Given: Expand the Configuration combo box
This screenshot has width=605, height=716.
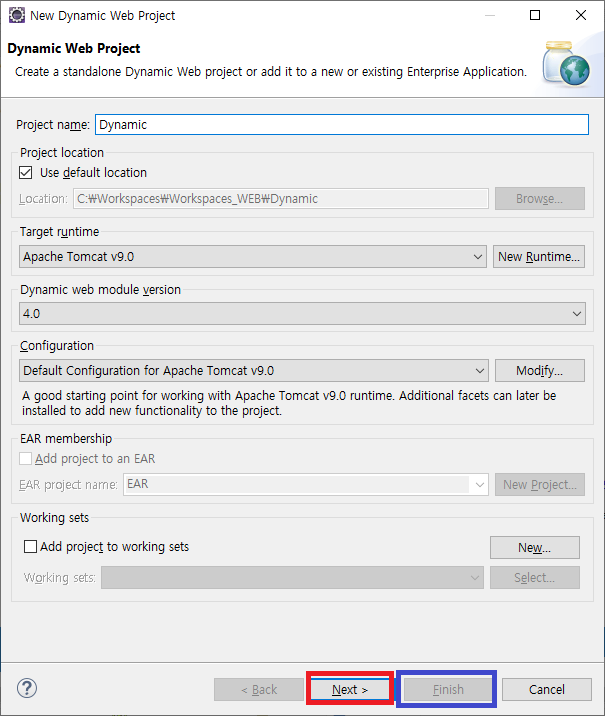Looking at the screenshot, I should click(253, 370).
